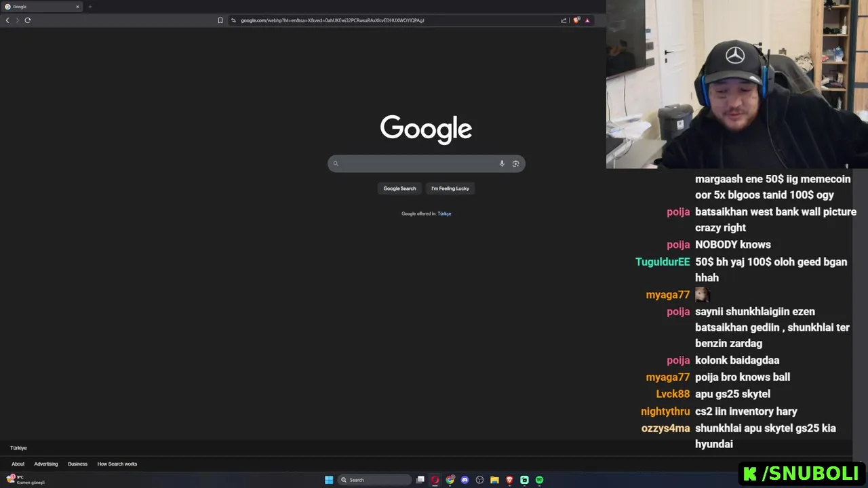Viewport: 868px width, 488px height.
Task: Go back using the browser back arrow
Action: pyautogui.click(x=7, y=20)
